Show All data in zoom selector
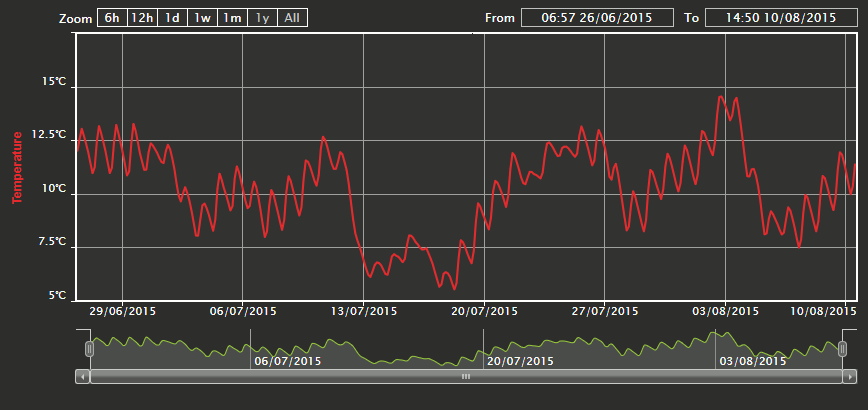This screenshot has width=868, height=410. click(292, 18)
